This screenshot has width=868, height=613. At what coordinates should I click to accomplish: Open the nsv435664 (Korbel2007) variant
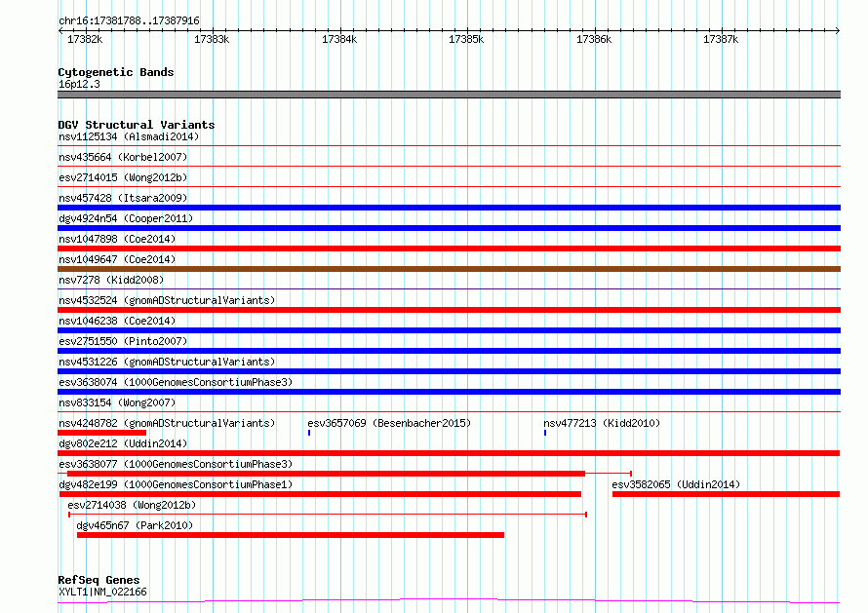tap(123, 157)
